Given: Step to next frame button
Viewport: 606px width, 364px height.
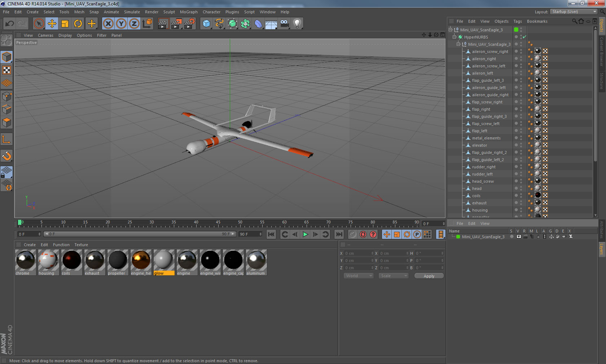Looking at the screenshot, I should click(315, 234).
